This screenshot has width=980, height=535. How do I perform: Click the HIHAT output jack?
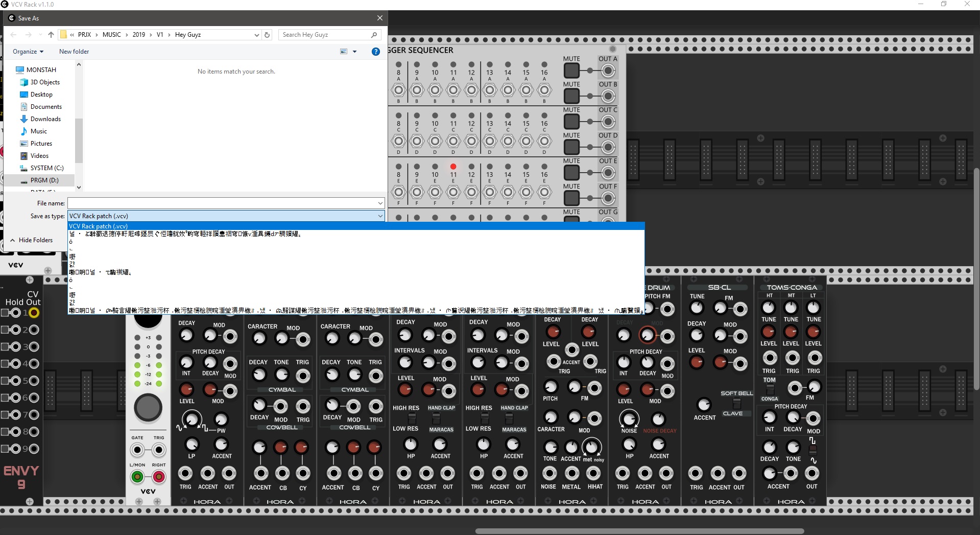593,473
